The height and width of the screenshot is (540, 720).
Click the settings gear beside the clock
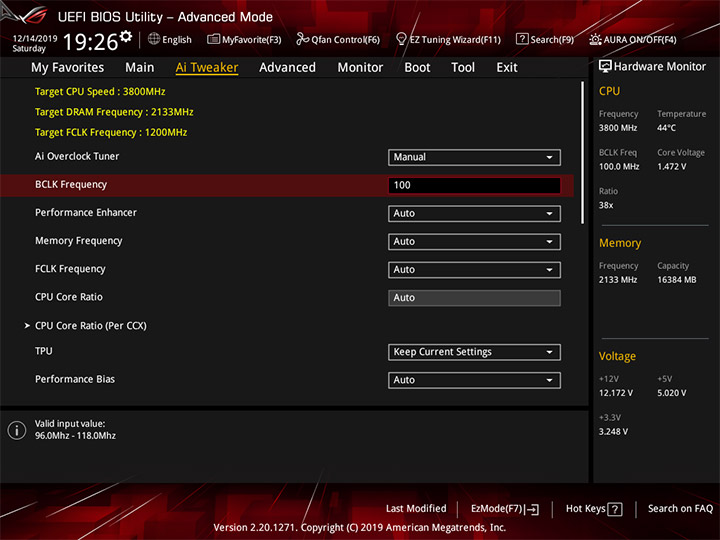tap(125, 36)
